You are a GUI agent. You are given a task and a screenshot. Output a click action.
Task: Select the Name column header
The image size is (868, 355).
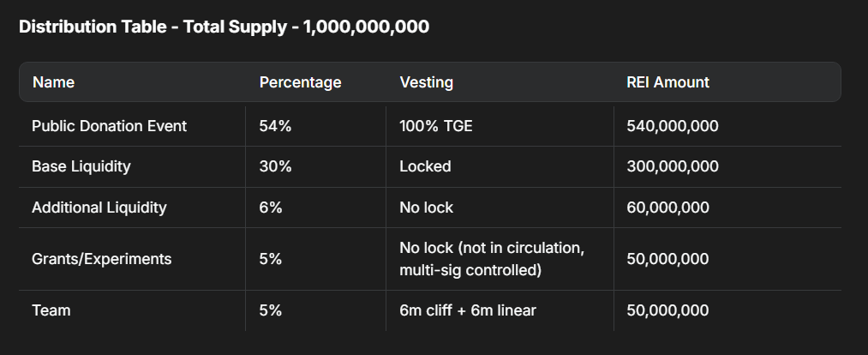pos(54,82)
